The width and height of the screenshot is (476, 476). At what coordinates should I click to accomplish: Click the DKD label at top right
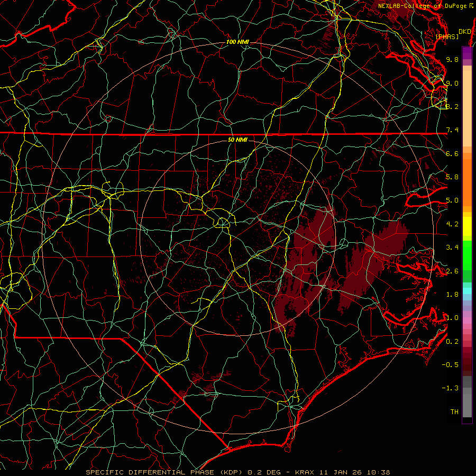pyautogui.click(x=465, y=31)
